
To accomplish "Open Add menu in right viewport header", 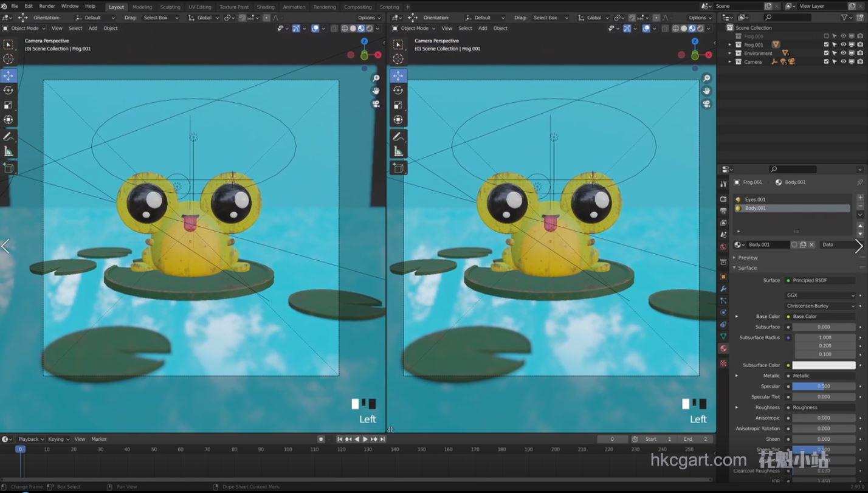I will 483,28.
